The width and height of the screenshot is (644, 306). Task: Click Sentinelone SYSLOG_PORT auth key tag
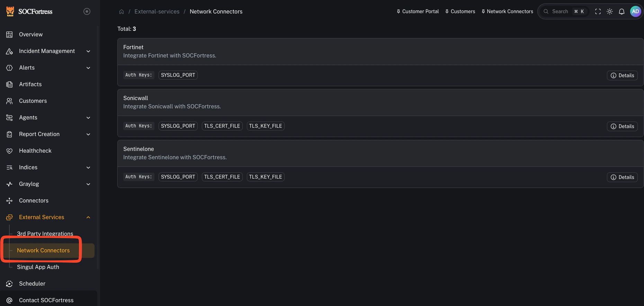pyautogui.click(x=178, y=177)
